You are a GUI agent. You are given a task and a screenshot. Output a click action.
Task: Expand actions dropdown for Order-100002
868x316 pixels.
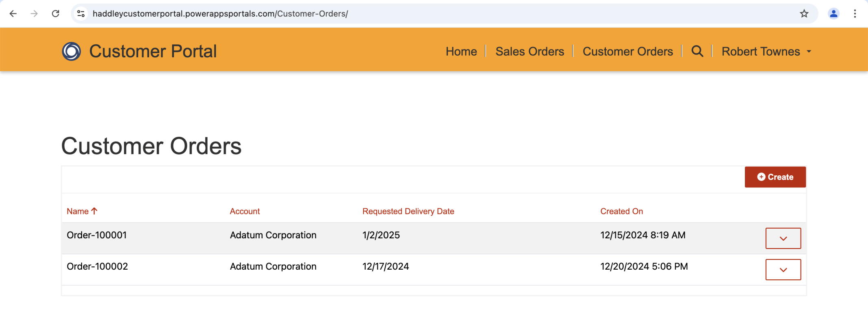click(x=783, y=270)
